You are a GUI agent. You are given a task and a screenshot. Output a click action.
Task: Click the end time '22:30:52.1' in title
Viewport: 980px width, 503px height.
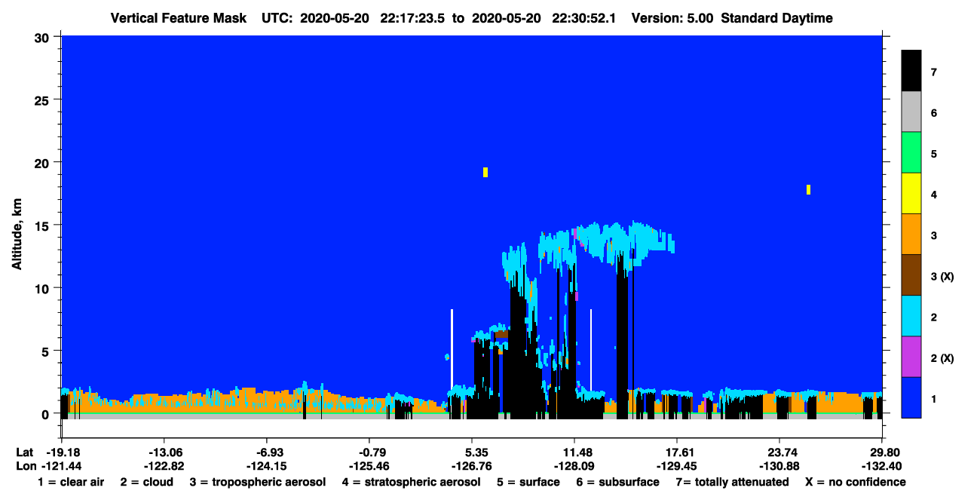tap(583, 18)
